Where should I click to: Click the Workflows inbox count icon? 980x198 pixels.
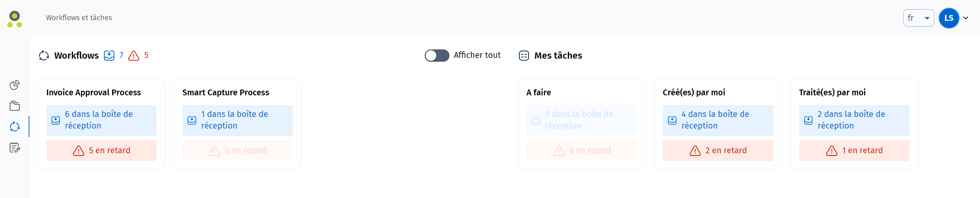pyautogui.click(x=109, y=56)
